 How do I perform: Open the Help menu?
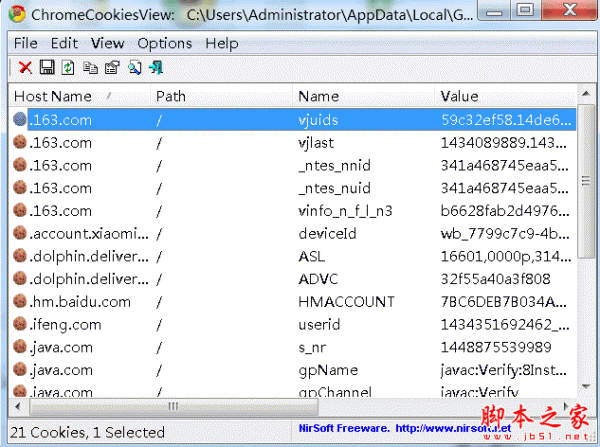(221, 43)
